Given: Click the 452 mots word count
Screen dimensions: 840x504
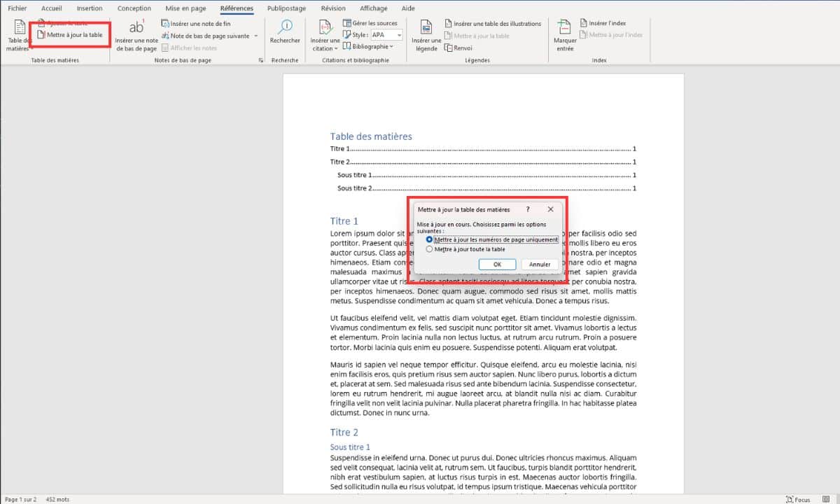Looking at the screenshot, I should [x=57, y=500].
